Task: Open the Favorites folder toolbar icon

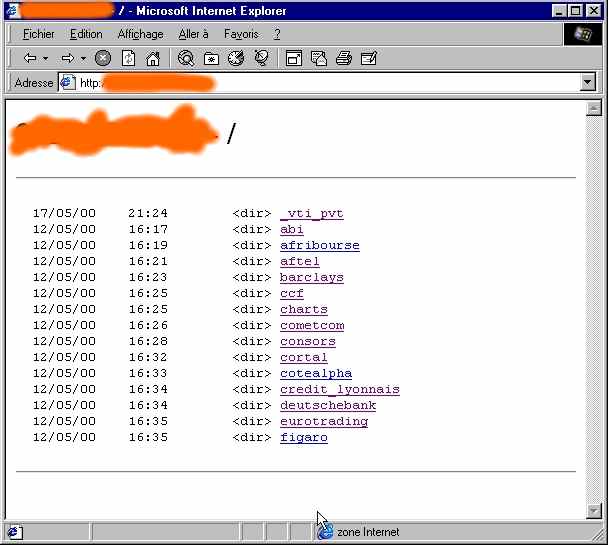Action: click(x=211, y=59)
